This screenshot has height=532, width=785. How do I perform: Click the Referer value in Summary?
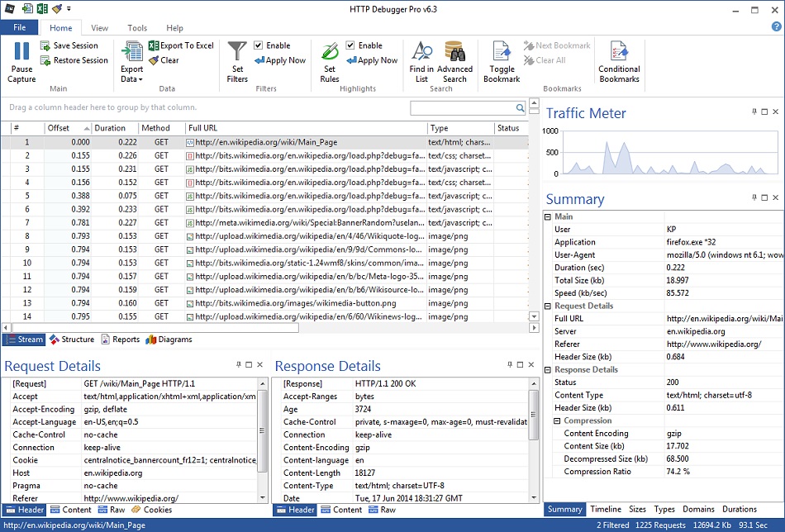(714, 344)
